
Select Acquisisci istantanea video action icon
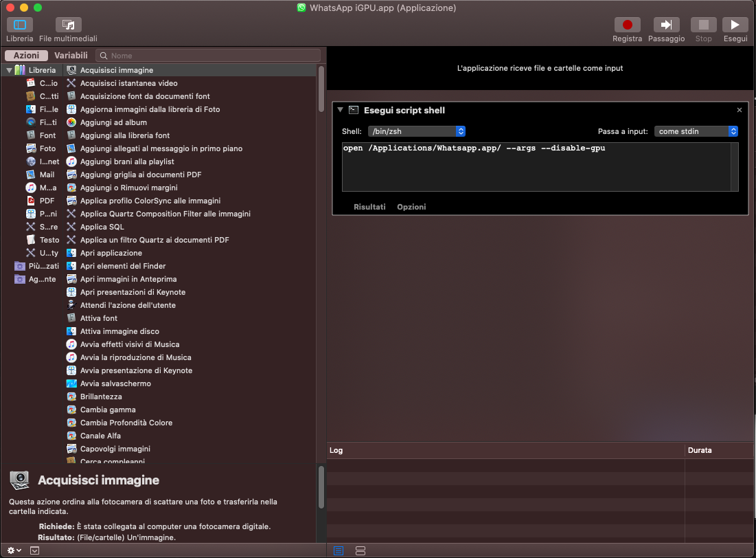click(71, 83)
